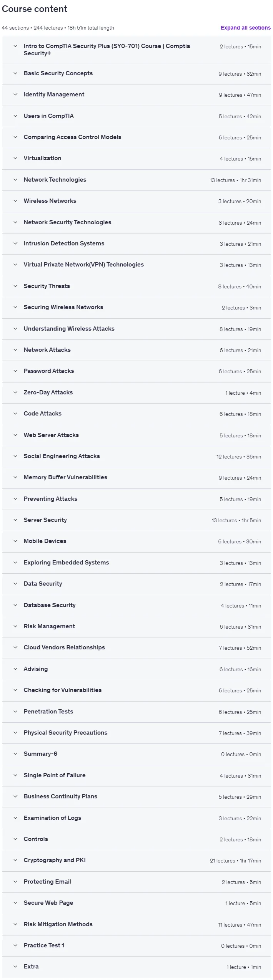Open Understanding Wireless Attacks section
The image size is (273, 980).
pos(136,329)
